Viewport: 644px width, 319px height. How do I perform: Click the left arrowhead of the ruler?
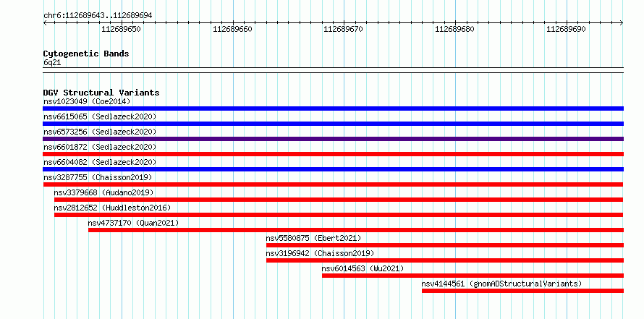pos(45,23)
